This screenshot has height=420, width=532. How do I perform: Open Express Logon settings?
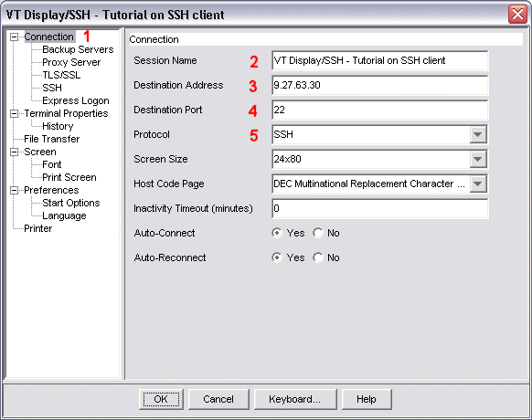click(x=76, y=100)
